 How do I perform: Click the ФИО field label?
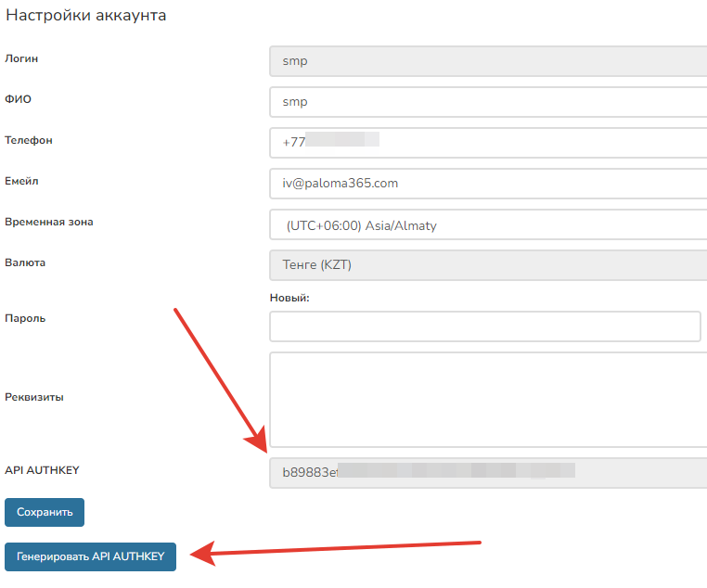tap(19, 100)
